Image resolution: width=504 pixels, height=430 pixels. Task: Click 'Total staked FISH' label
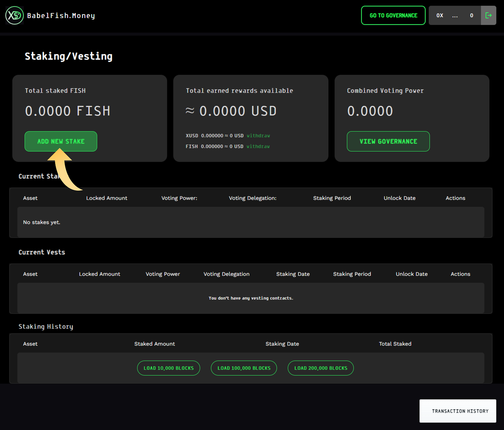click(55, 90)
